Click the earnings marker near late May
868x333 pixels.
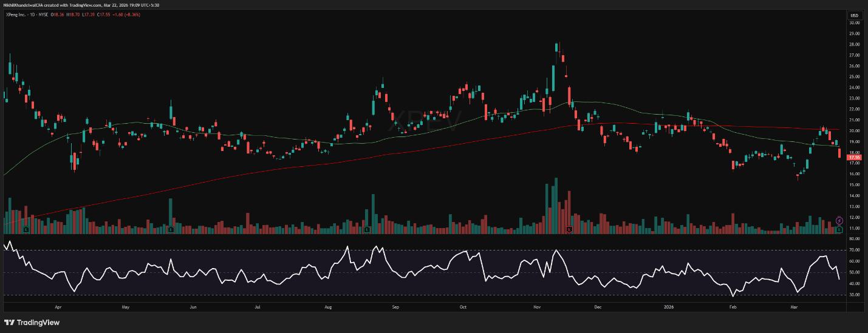(171, 230)
